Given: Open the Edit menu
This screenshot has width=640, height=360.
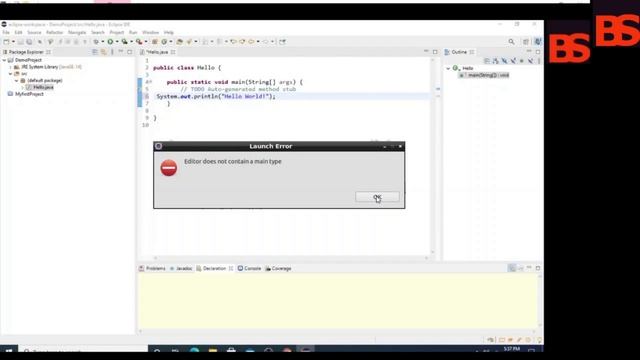Looking at the screenshot, I should pyautogui.click(x=18, y=32).
